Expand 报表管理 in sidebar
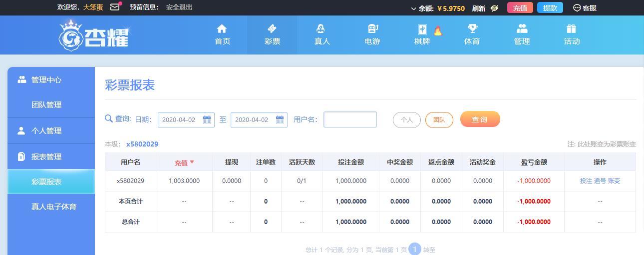 coord(51,156)
